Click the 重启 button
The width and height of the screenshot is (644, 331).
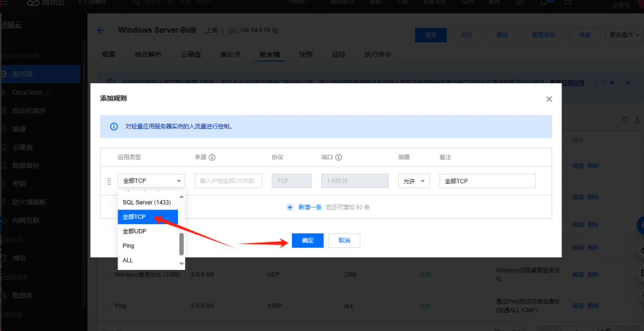pyautogui.click(x=502, y=35)
